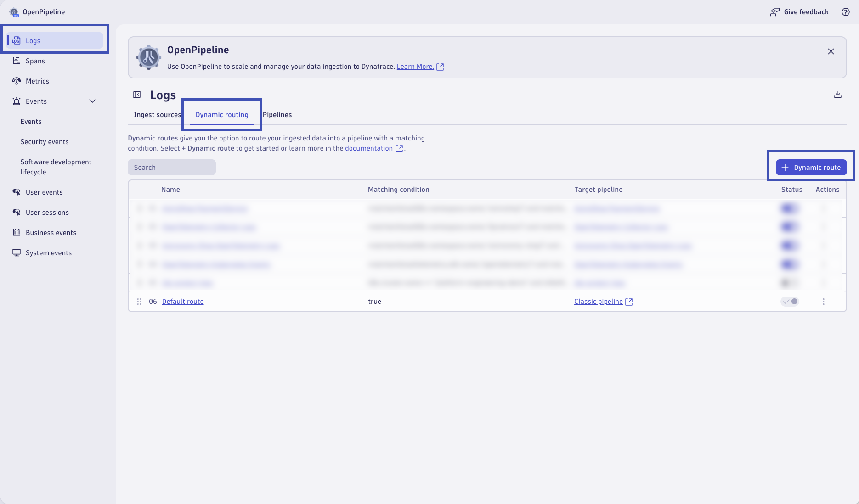This screenshot has height=504, width=859.
Task: Collapse the Events group chevron
Action: tap(92, 101)
